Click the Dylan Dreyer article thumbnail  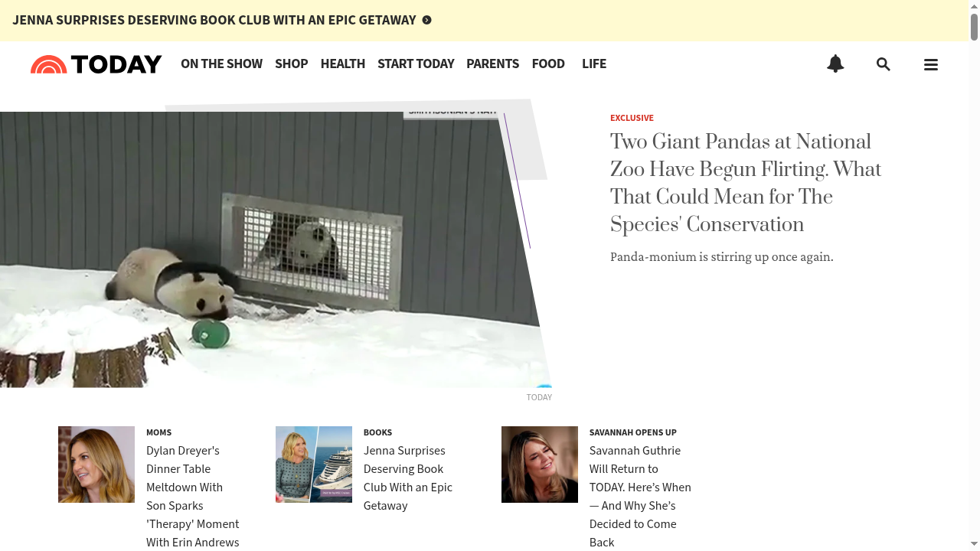point(96,465)
